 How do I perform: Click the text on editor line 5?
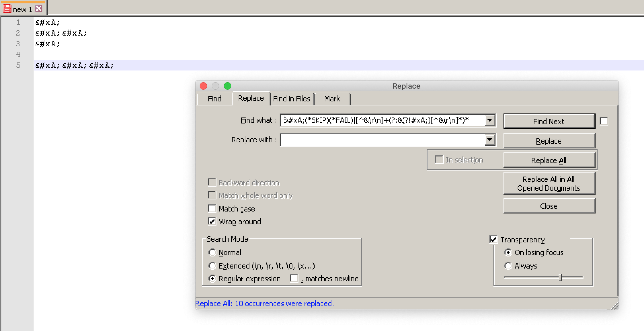75,65
